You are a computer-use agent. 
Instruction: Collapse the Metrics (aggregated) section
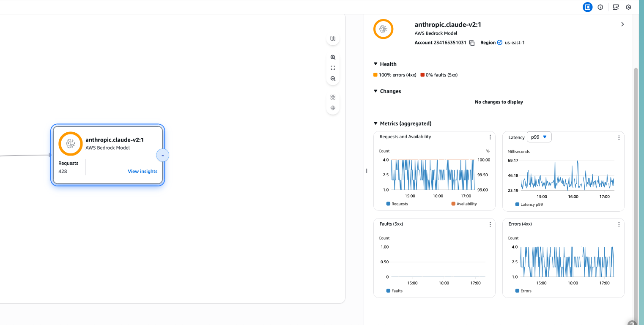click(x=375, y=123)
